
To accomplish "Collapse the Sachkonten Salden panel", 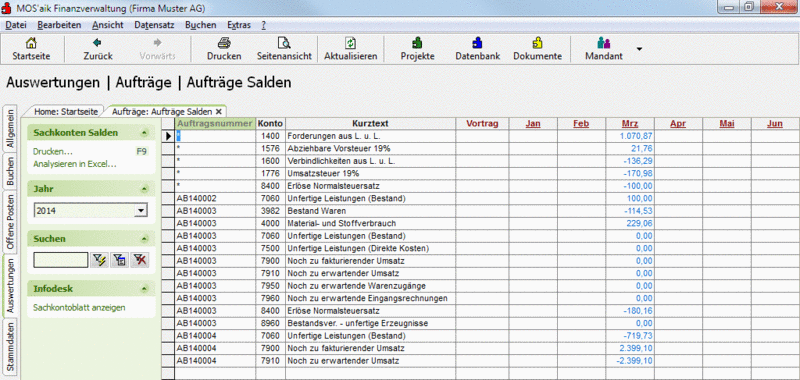I will (x=144, y=133).
